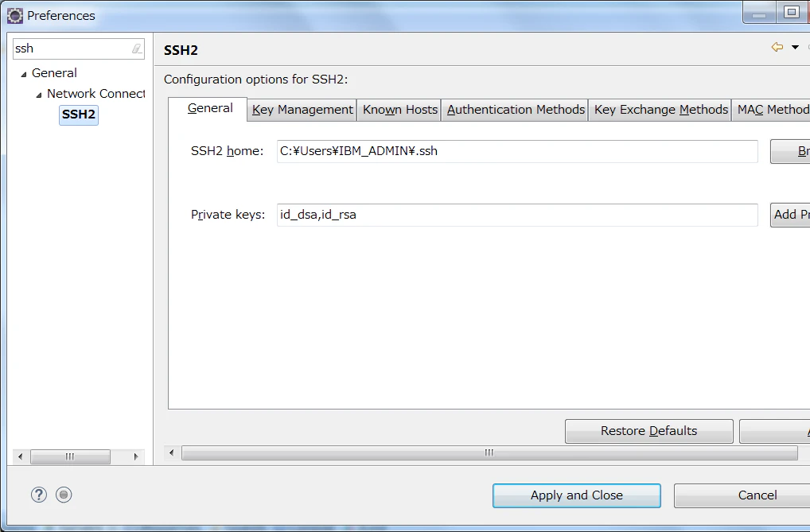Click Restore Defaults button
The width and height of the screenshot is (810, 532).
(x=648, y=431)
